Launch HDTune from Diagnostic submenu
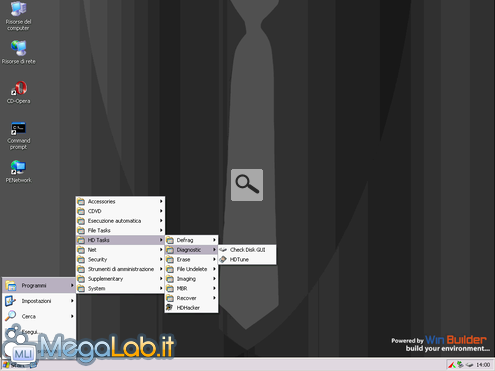 pos(247,259)
